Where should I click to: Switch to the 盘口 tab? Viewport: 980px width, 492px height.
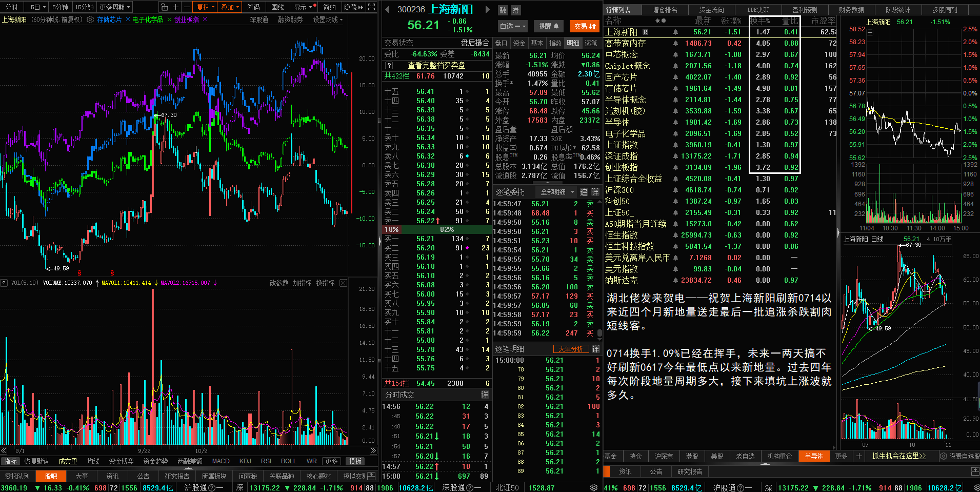tap(501, 43)
